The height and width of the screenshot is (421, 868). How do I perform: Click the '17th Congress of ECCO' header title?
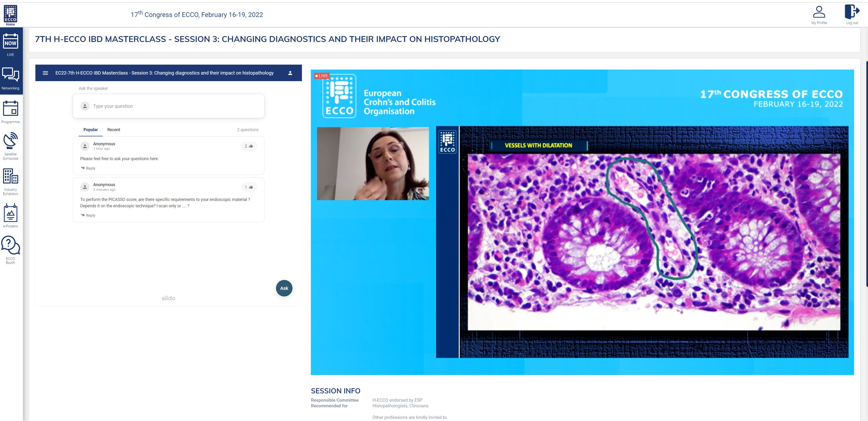coord(197,14)
